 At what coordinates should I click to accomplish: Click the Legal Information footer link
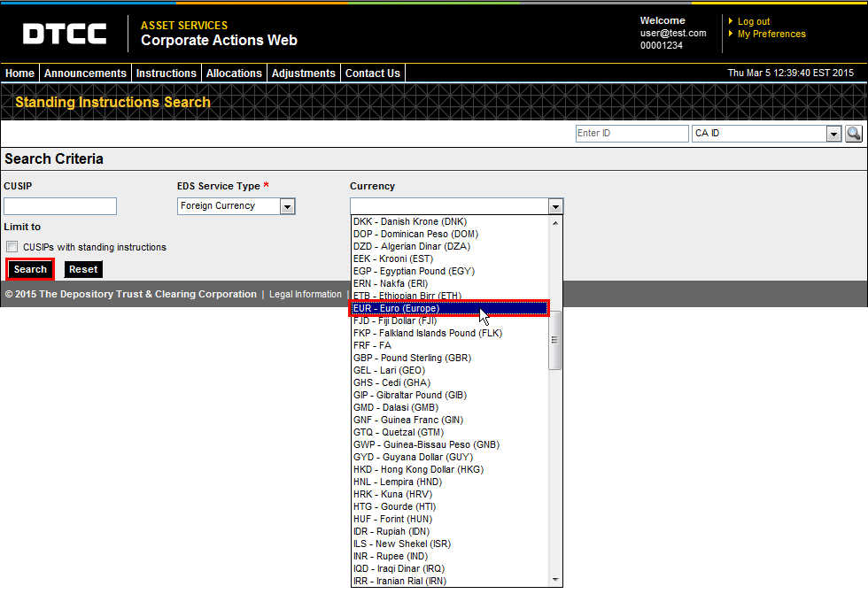click(305, 294)
